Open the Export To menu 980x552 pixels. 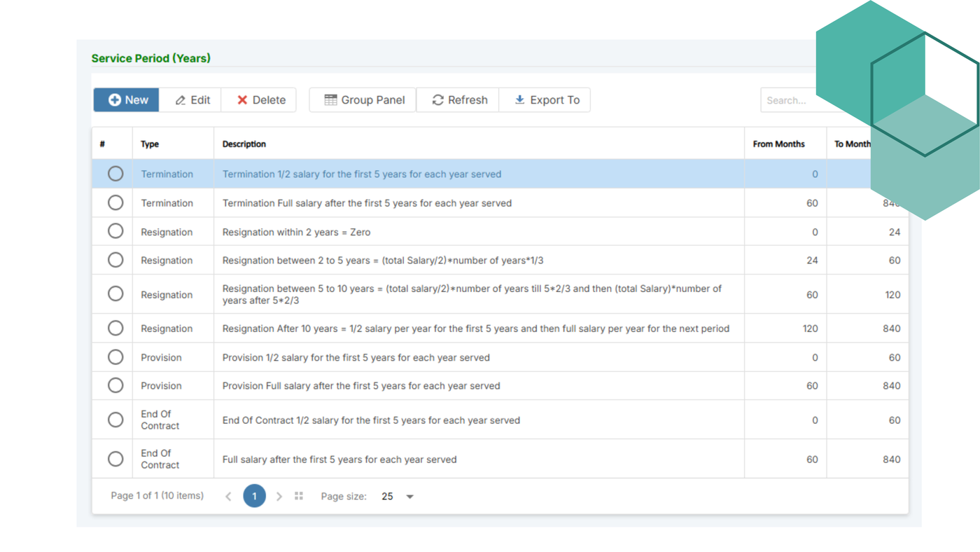(x=546, y=100)
